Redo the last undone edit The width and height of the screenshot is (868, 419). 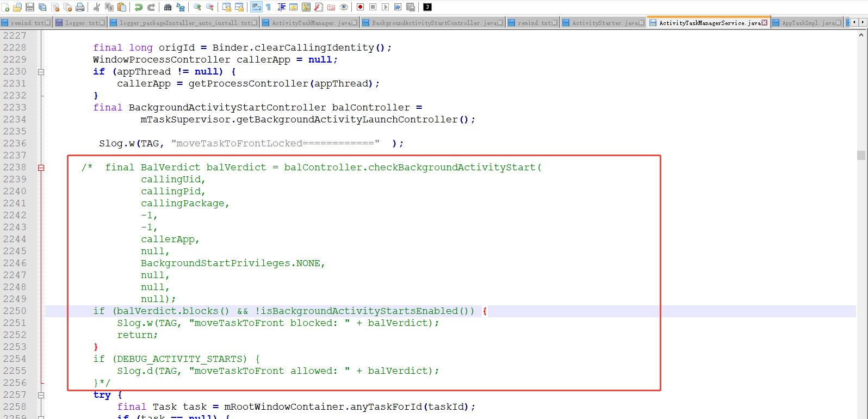click(x=151, y=7)
